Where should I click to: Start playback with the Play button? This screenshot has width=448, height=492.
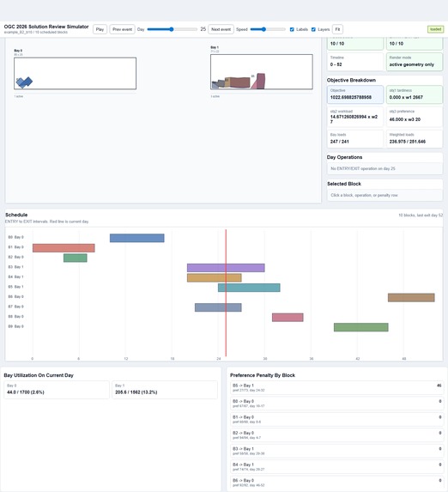click(100, 29)
